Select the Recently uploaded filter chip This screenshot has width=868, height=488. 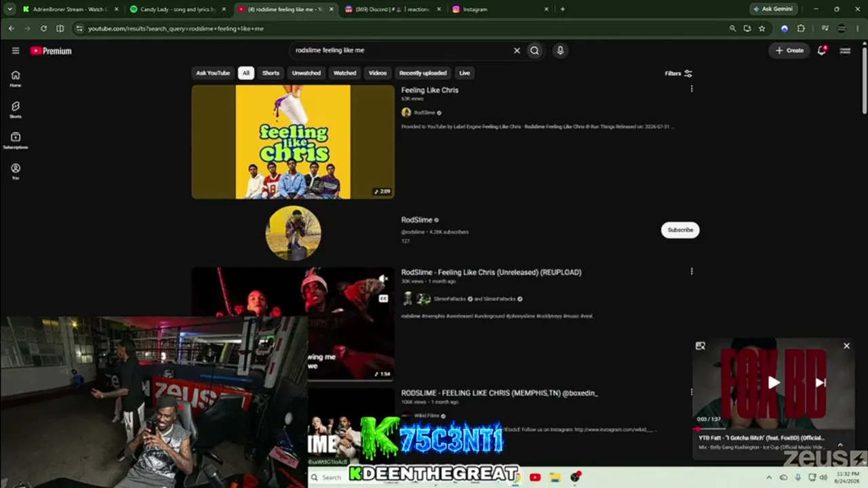[x=422, y=73]
